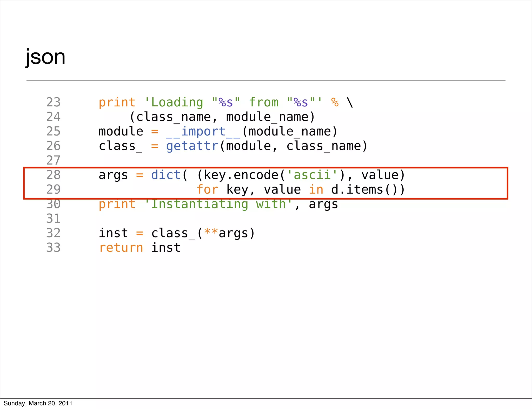Click line number 29

coord(53,189)
